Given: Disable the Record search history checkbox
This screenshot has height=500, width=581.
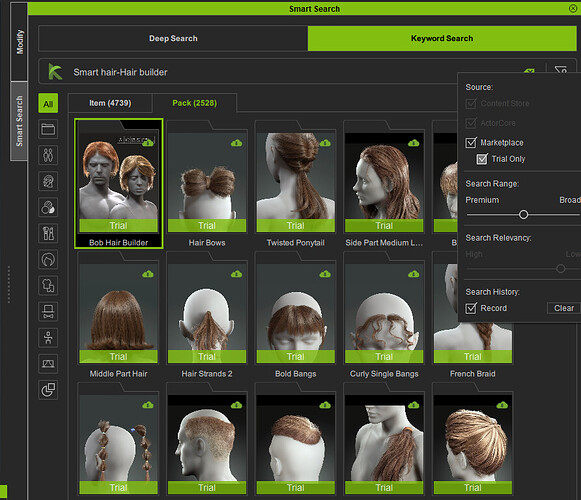Looking at the screenshot, I should pyautogui.click(x=471, y=308).
